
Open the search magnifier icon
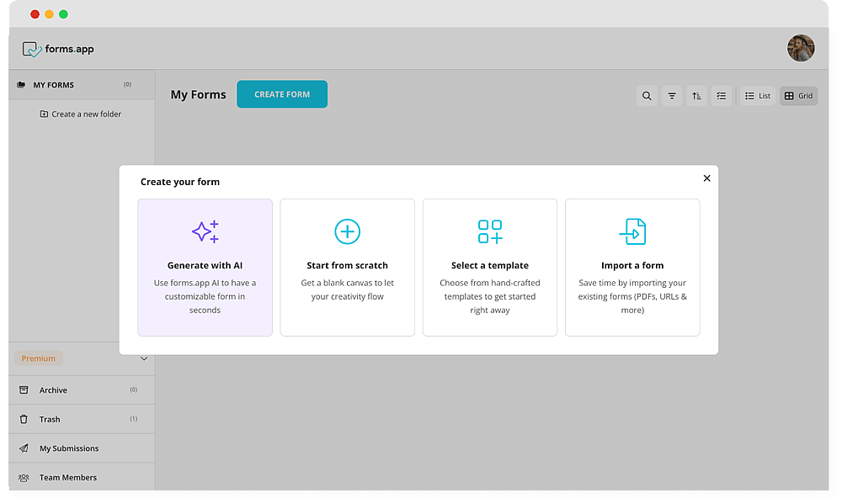click(647, 96)
